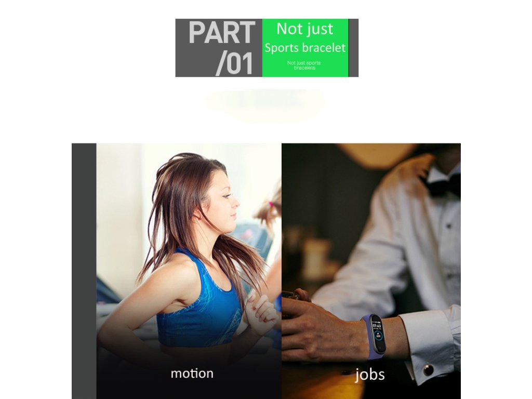Open the running woman photo
Image resolution: width=532 pixels, height=399 pixels.
point(189,271)
